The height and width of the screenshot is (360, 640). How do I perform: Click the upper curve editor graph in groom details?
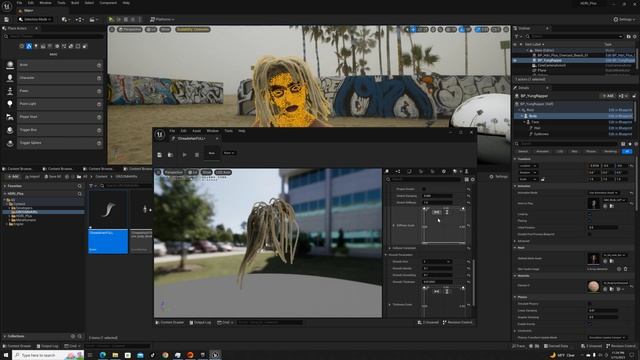click(x=444, y=225)
